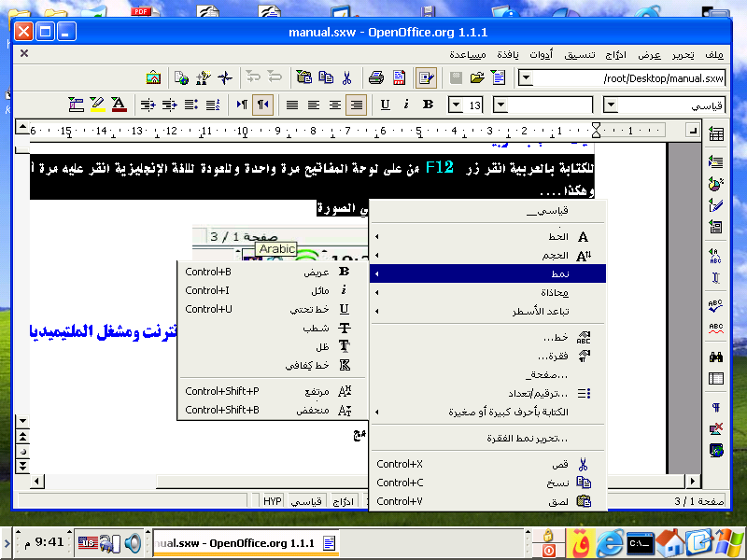This screenshot has width=747, height=560.
Task: Toggle the Italic i toolbar button
Action: [x=406, y=105]
